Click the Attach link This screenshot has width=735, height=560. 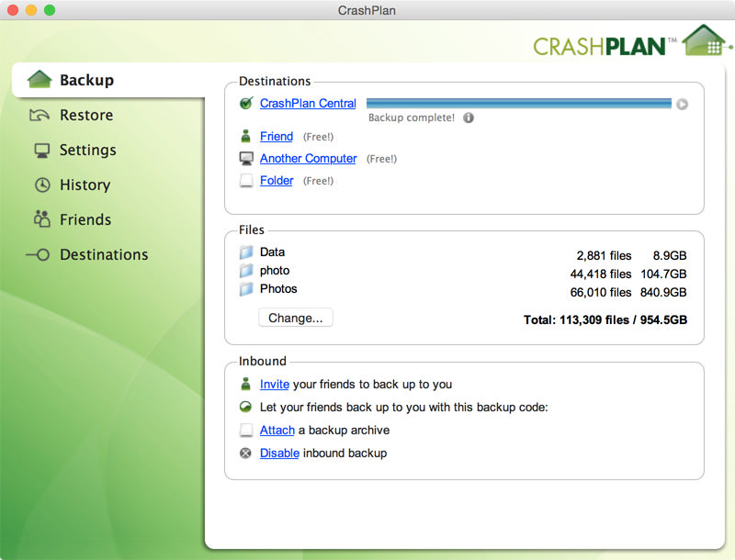coord(277,430)
